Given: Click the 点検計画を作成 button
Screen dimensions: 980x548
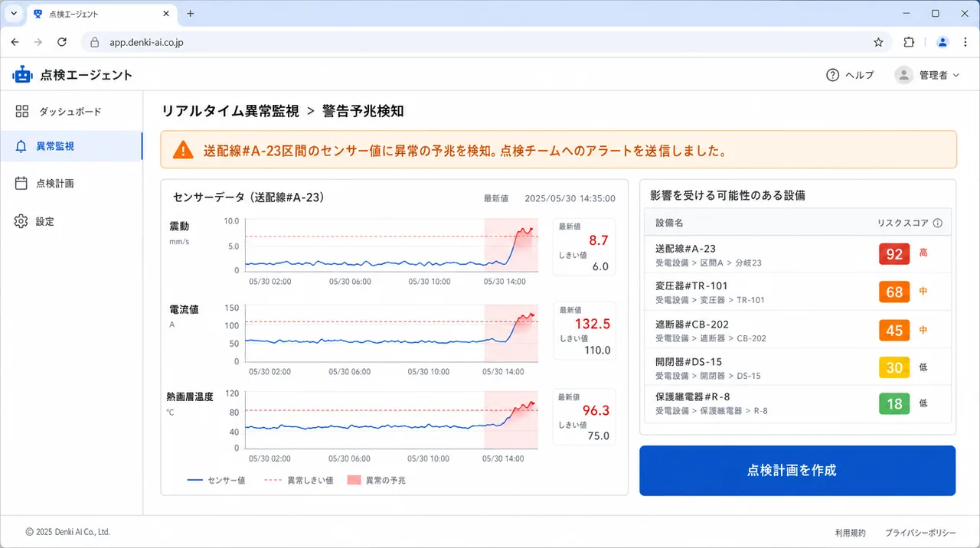Looking at the screenshot, I should point(798,471).
